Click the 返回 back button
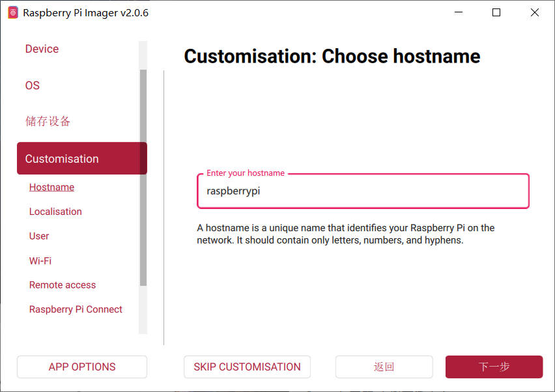 click(x=384, y=367)
